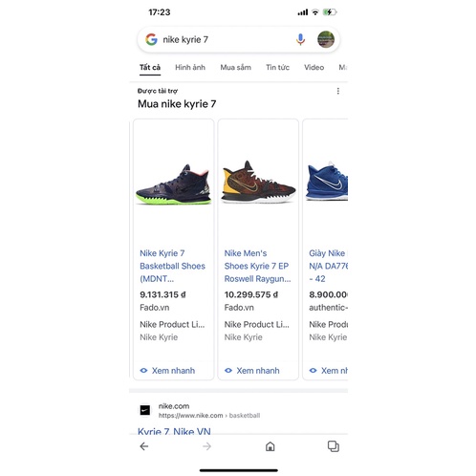The image size is (476, 476).
Task: Tap the cellular signal bars icon
Action: point(303,12)
